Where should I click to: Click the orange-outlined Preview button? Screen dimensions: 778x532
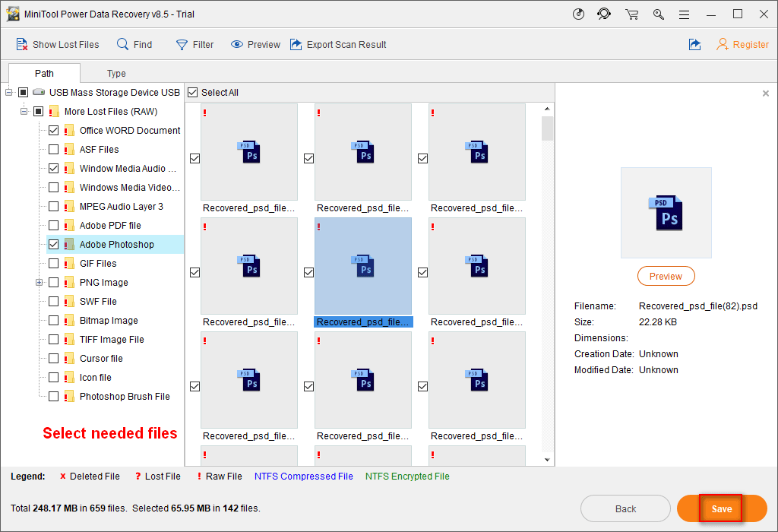coord(666,277)
